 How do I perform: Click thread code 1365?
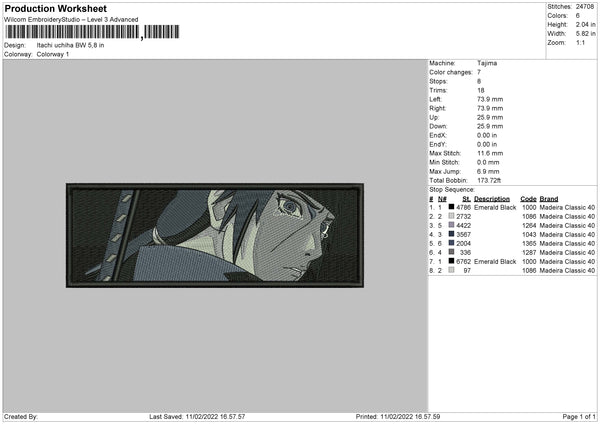click(529, 243)
